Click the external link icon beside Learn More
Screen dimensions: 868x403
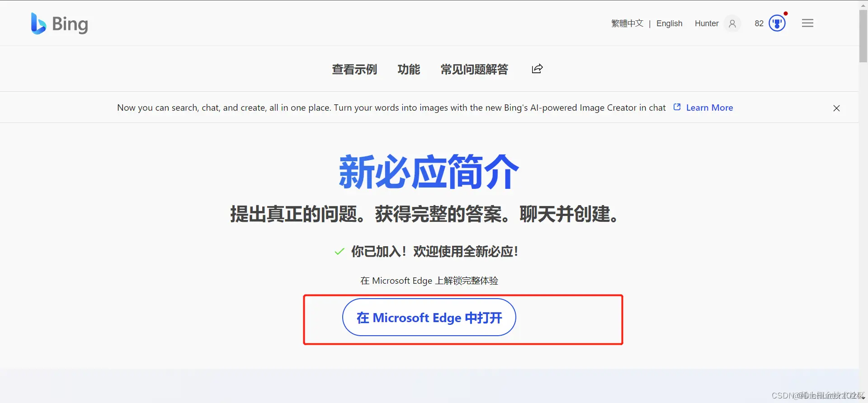tap(677, 107)
